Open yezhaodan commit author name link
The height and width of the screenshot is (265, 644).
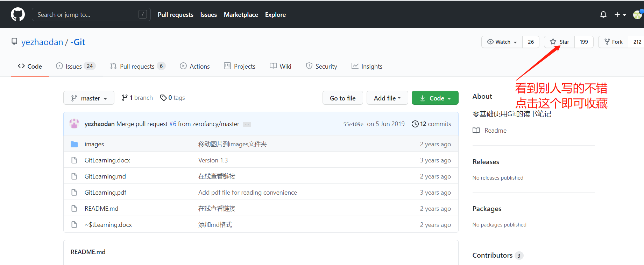click(100, 124)
